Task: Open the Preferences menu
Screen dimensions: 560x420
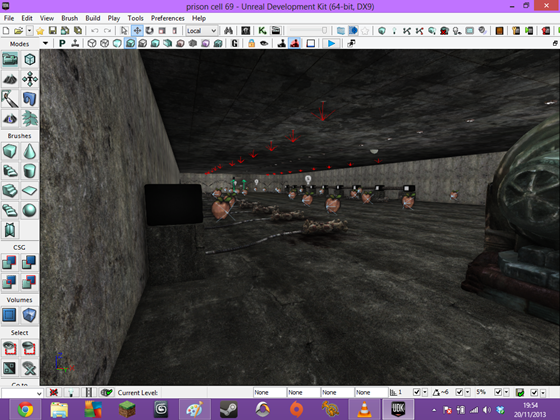Action: point(168,18)
